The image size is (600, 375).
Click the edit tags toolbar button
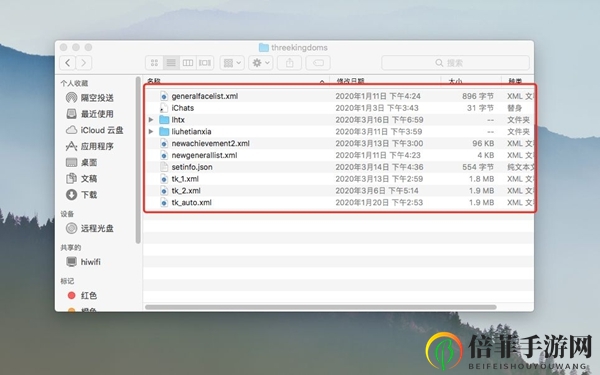pos(318,63)
